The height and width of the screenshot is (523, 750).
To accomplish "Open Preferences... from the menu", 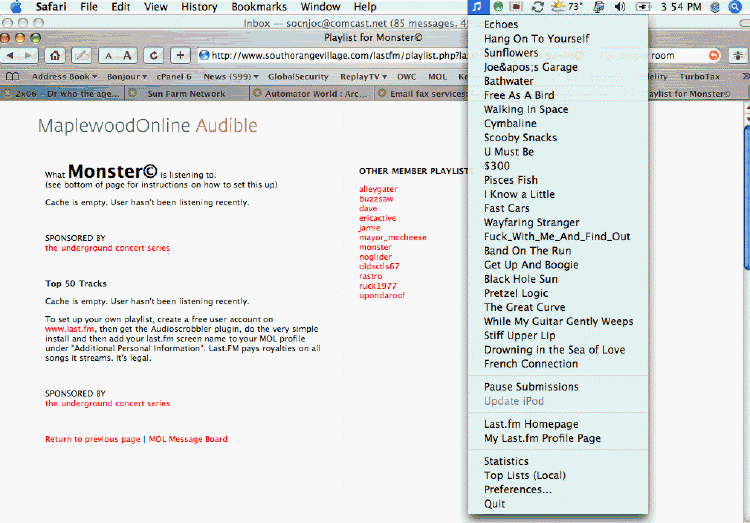I will [558, 490].
